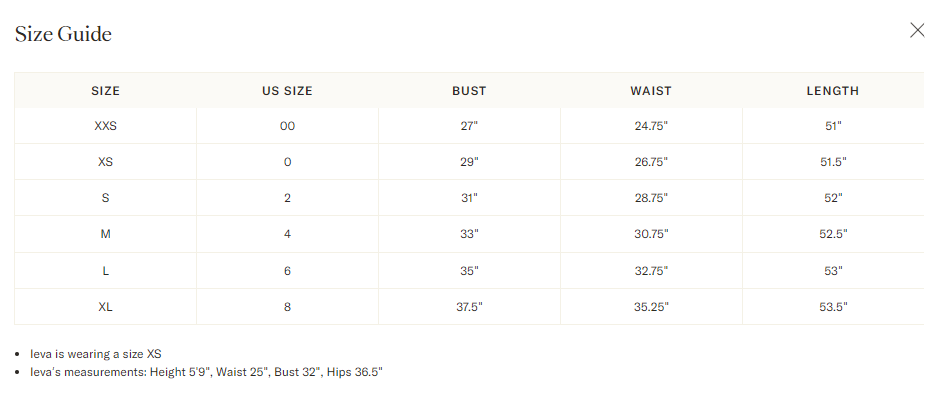The height and width of the screenshot is (415, 927).
Task: Select the XS size cell
Action: click(105, 162)
